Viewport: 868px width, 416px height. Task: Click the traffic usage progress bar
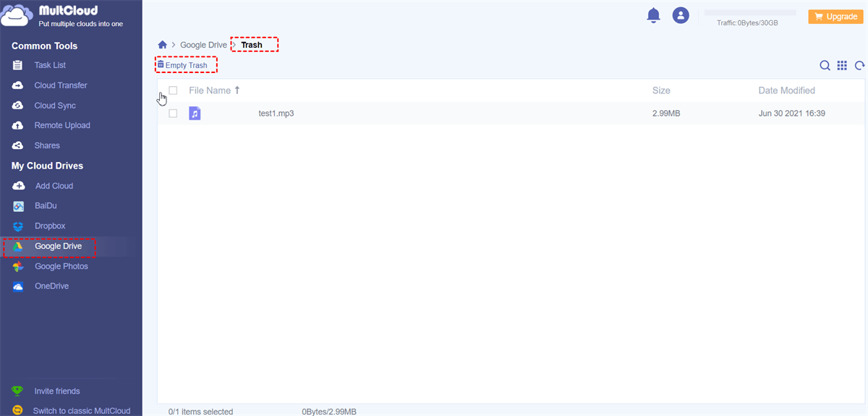click(x=750, y=12)
